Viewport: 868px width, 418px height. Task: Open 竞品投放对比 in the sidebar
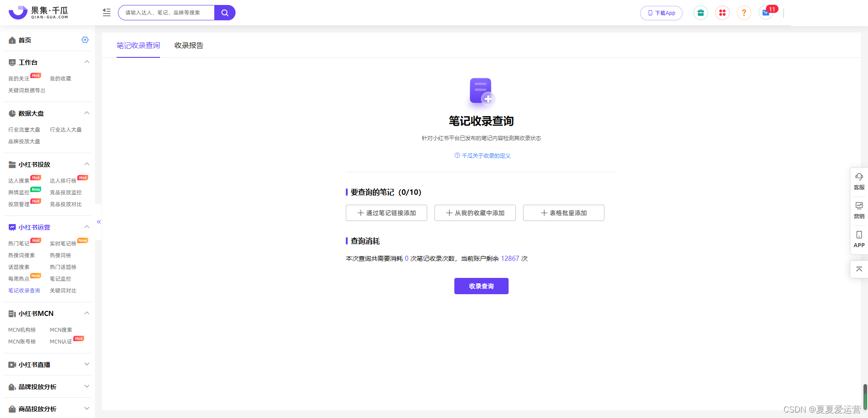[x=66, y=204]
